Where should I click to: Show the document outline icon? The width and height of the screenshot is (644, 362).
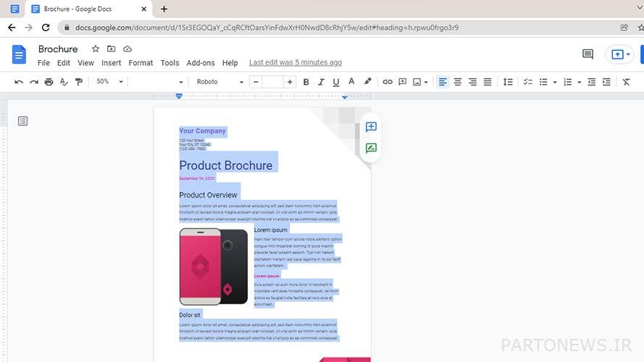[22, 121]
